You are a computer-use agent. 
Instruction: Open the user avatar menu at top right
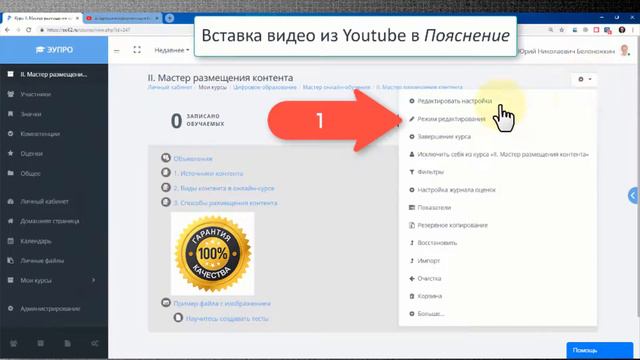pyautogui.click(x=624, y=51)
